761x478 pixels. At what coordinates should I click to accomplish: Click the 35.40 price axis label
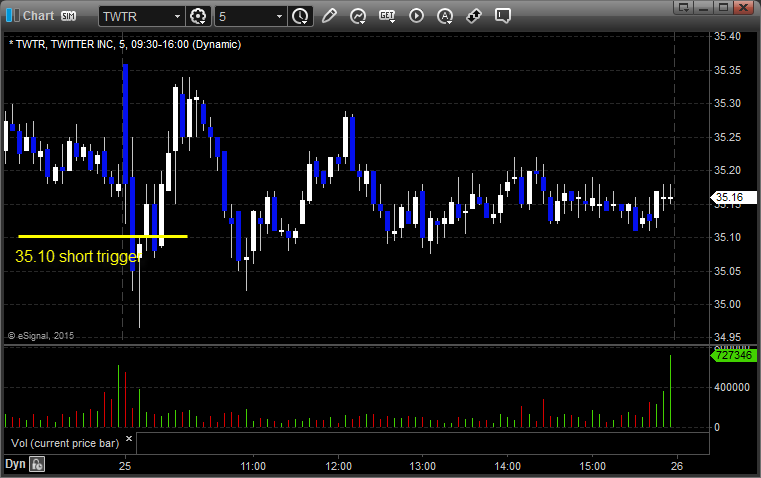pos(727,36)
